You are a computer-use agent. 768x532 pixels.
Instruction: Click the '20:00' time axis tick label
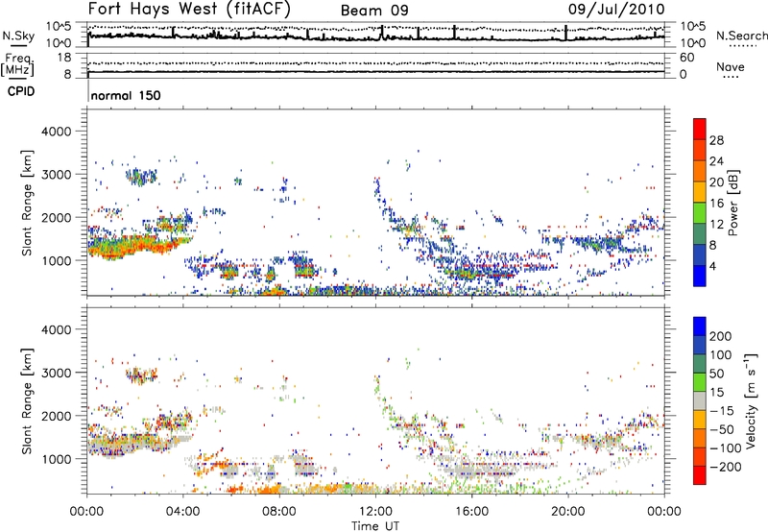[x=568, y=512]
